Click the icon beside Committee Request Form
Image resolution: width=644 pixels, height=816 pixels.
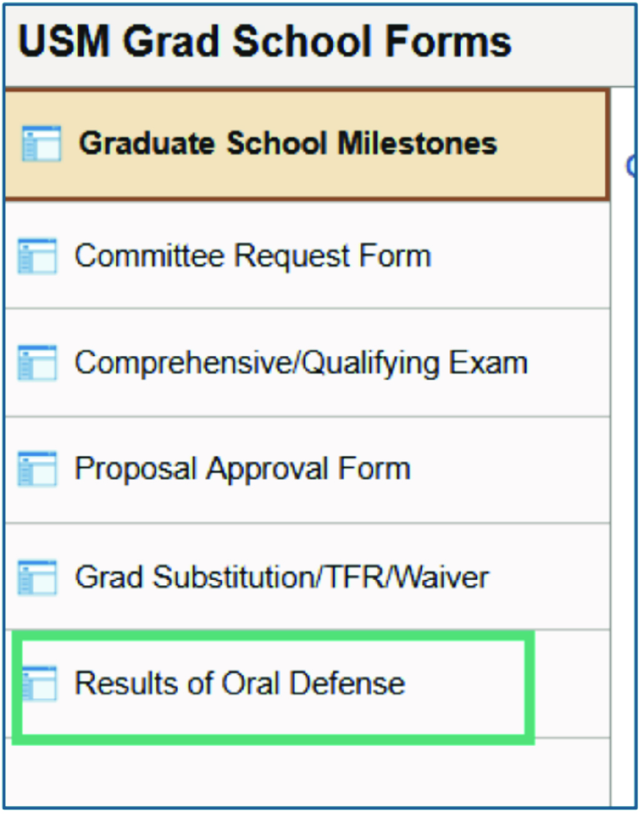[x=37, y=256]
